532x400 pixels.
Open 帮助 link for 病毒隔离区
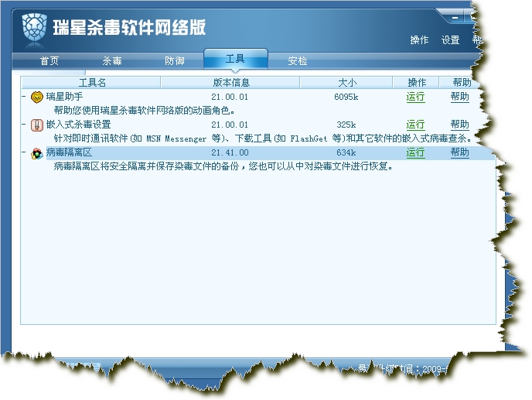click(460, 152)
